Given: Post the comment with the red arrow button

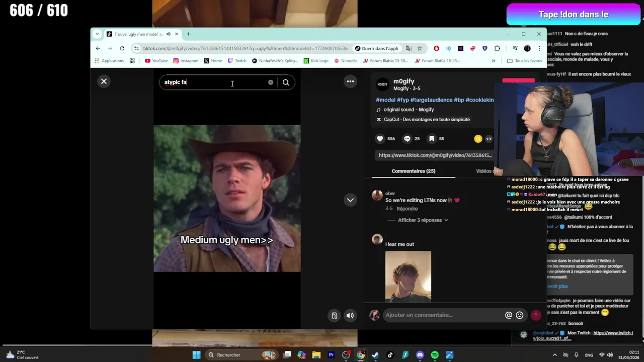Looking at the screenshot, I should [x=536, y=315].
